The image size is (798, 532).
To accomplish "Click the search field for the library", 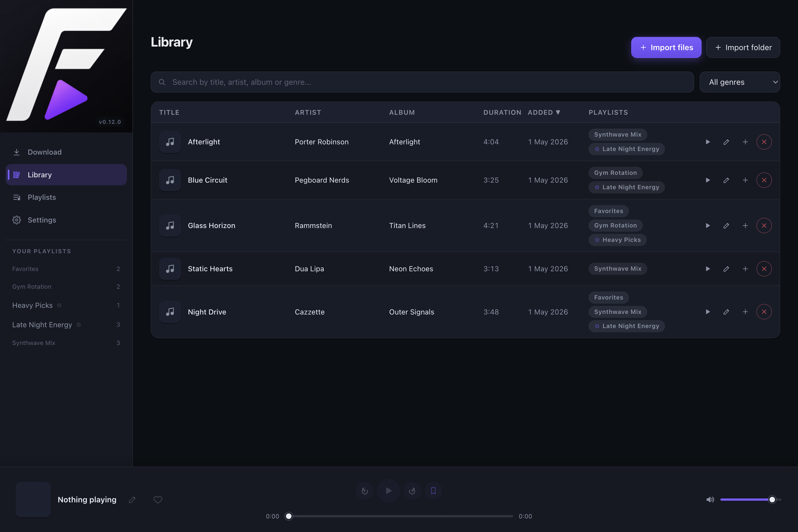I will [422, 82].
